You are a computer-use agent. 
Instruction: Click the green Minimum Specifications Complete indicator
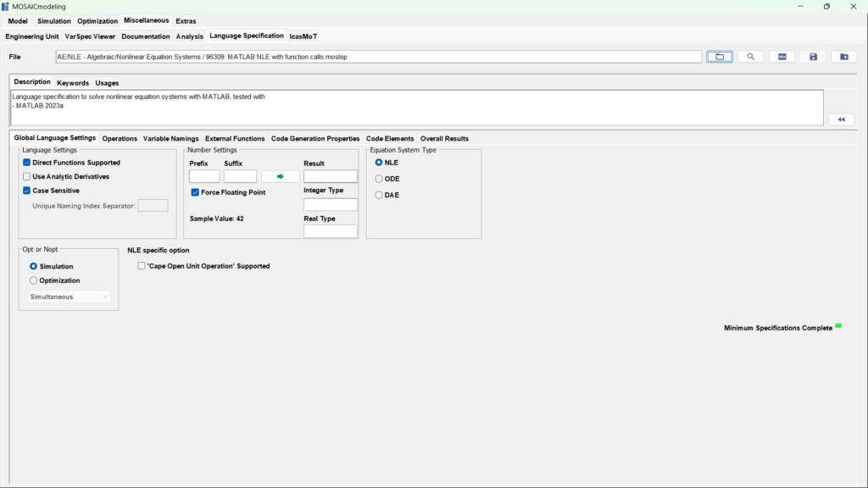coord(839,324)
